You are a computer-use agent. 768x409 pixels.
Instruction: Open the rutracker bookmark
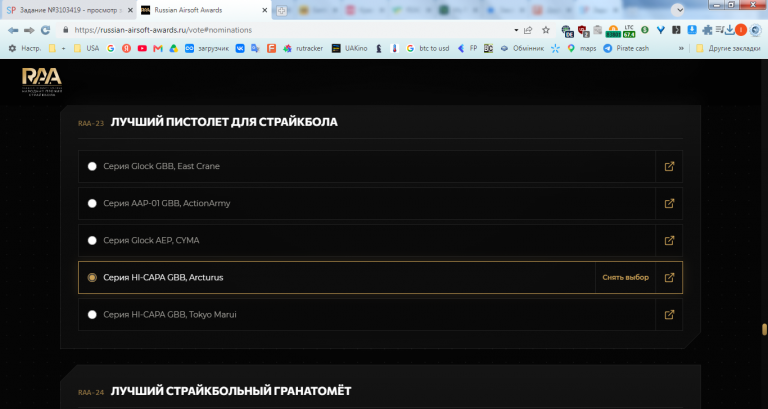(x=303, y=48)
